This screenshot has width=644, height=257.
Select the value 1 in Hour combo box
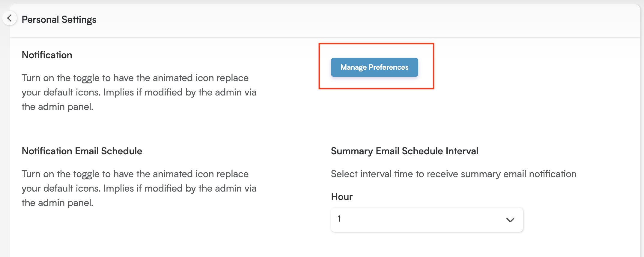click(x=339, y=219)
